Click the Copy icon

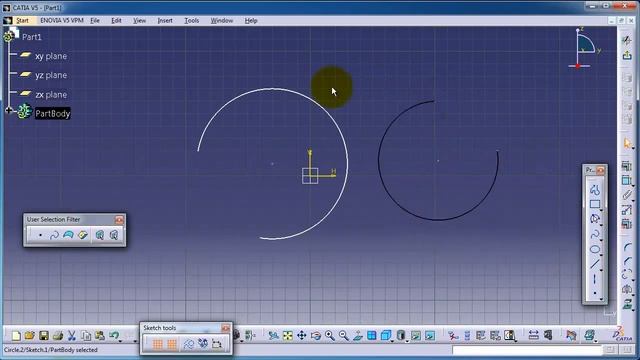click(86, 336)
